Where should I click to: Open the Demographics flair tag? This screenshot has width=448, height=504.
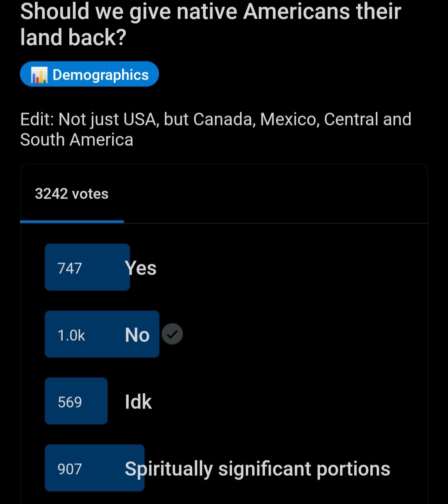89,74
